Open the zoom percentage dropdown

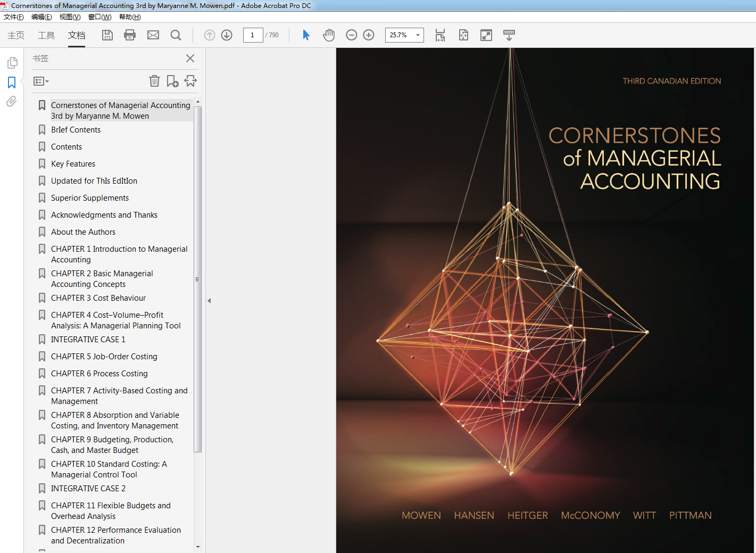(418, 35)
